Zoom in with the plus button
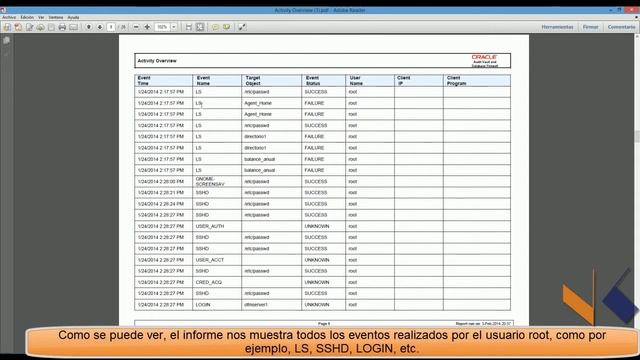 click(x=147, y=27)
